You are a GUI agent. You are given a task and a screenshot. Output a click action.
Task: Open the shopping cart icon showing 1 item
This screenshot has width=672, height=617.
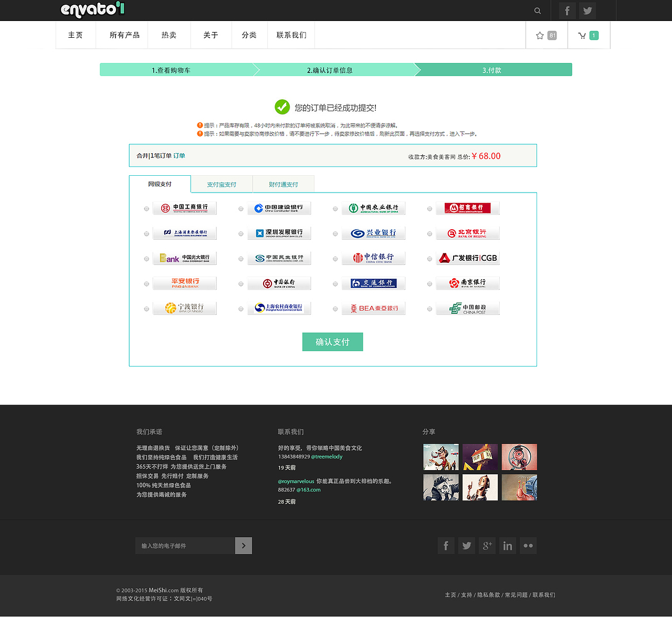click(x=584, y=35)
